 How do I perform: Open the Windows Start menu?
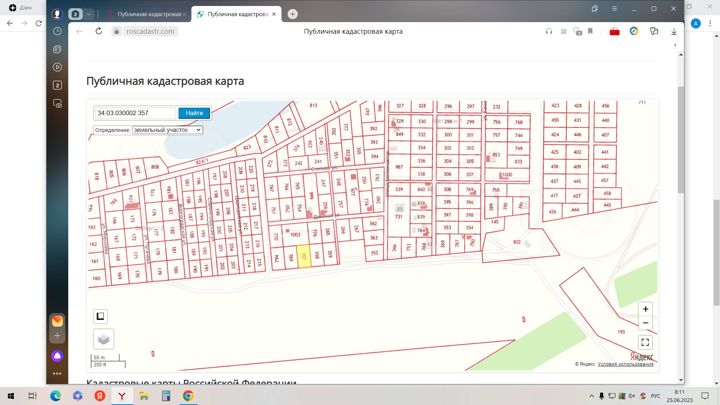11,396
